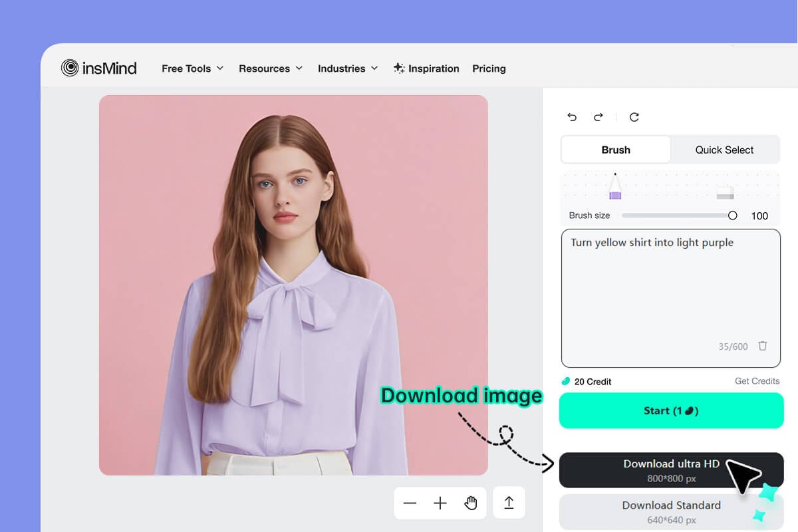Click the 20 Credit label
Image resolution: width=798 pixels, height=532 pixels.
point(593,382)
